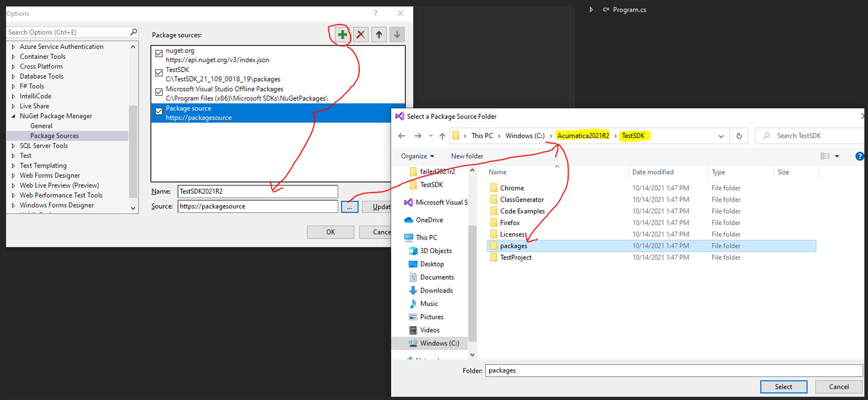Click Windows (C:) breadcrumb segment

click(x=525, y=136)
